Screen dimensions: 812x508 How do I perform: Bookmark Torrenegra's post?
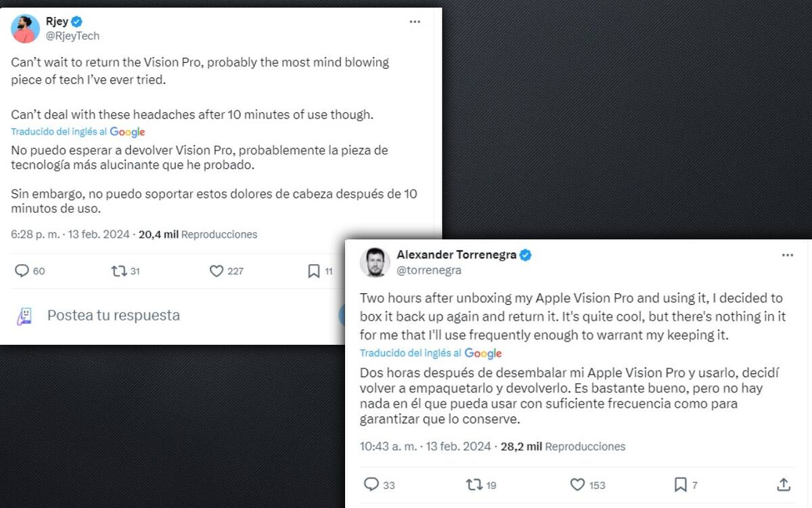[680, 484]
